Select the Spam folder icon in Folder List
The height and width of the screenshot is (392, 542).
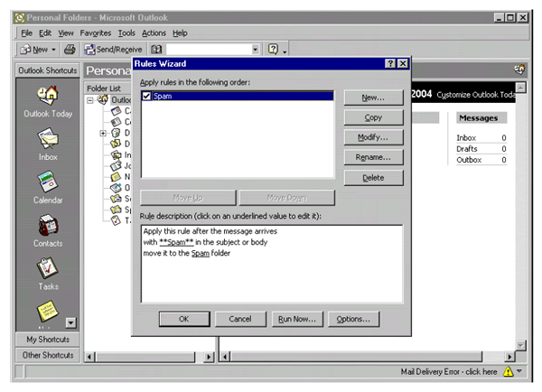(x=116, y=210)
